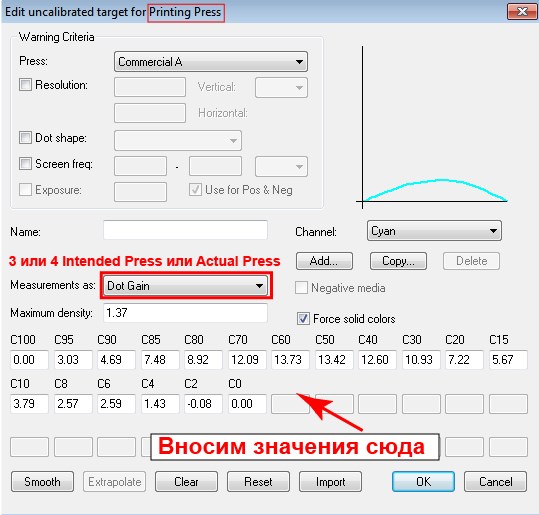
Task: Click the Exposure input field
Action: [140, 192]
